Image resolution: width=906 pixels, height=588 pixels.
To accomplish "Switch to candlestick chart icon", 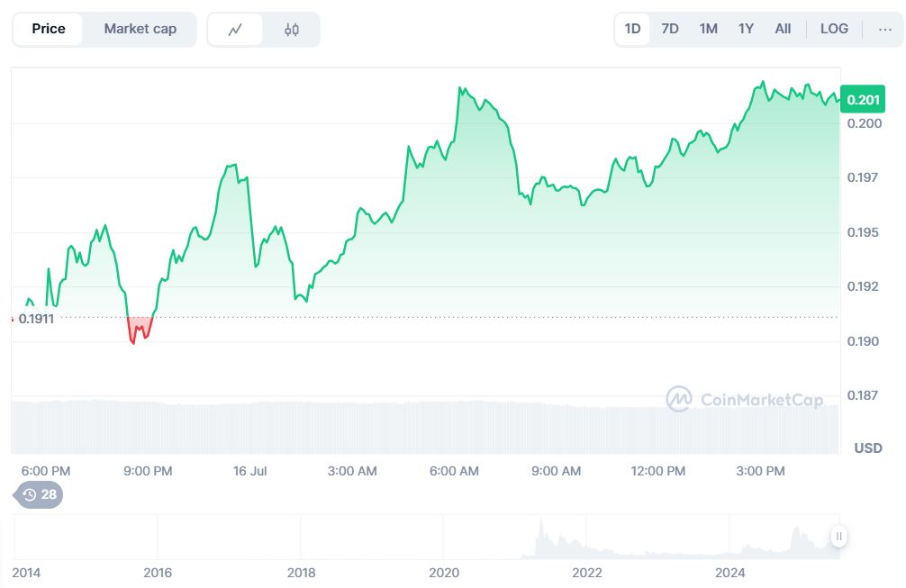I will coord(291,30).
